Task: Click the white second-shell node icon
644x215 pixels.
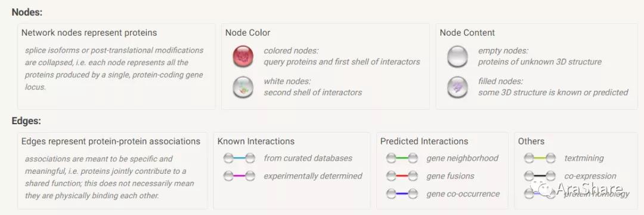Action: [x=243, y=87]
